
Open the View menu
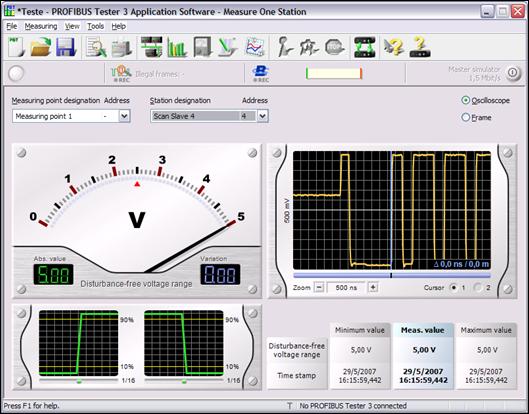[x=72, y=26]
